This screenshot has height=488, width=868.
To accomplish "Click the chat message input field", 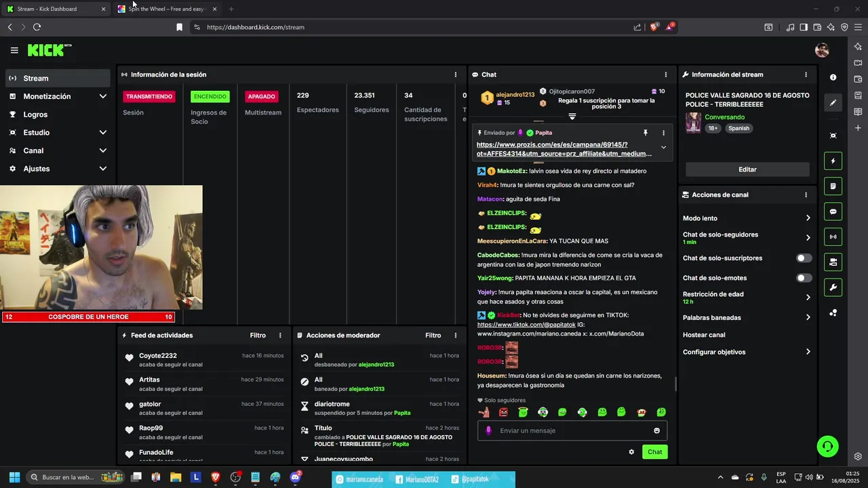I will click(572, 430).
